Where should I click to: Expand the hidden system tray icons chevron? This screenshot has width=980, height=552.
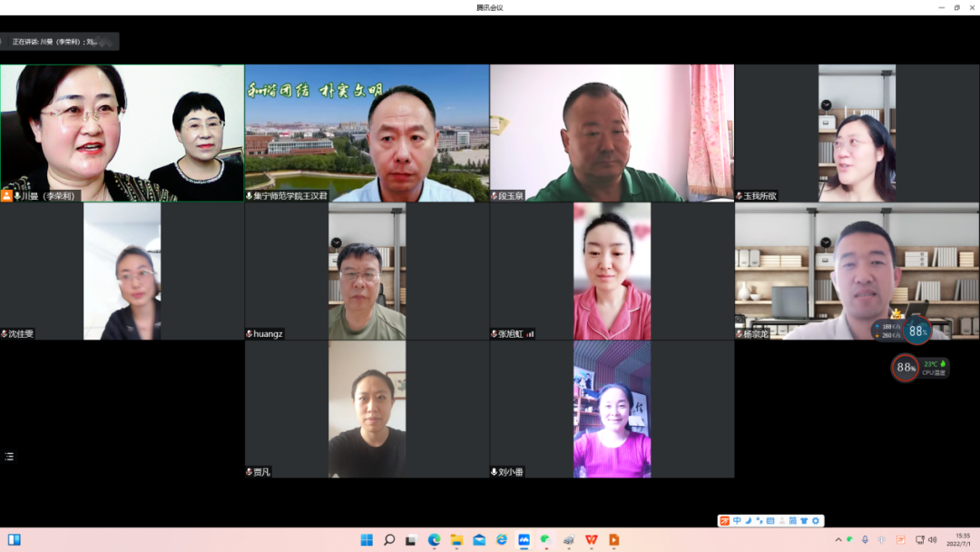tap(838, 540)
